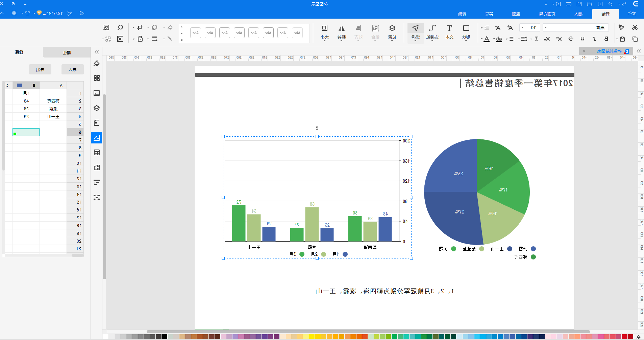Viewport: 644px width, 340px height.
Task: Click the Fit-to-window frame icon
Action: 120,39
